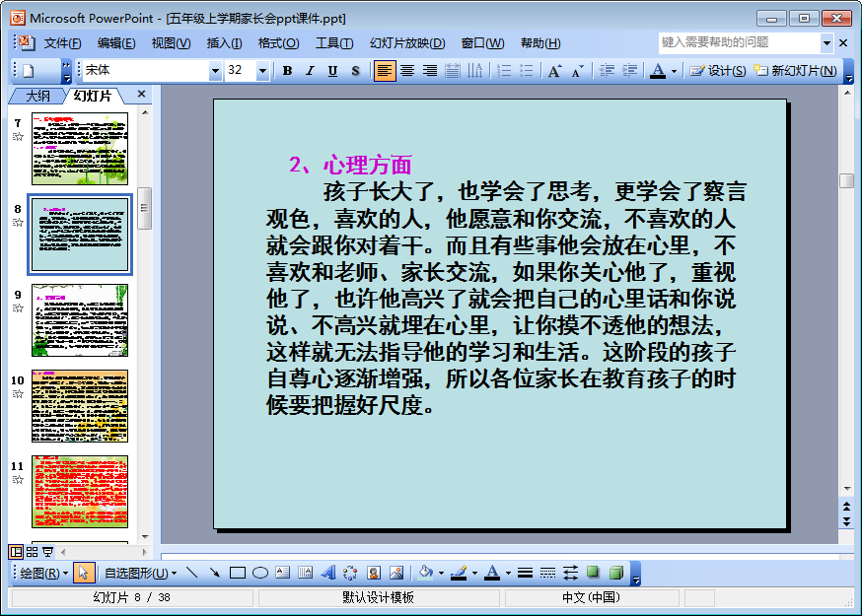
Task: Open line color dropdown arrow
Action: click(475, 574)
